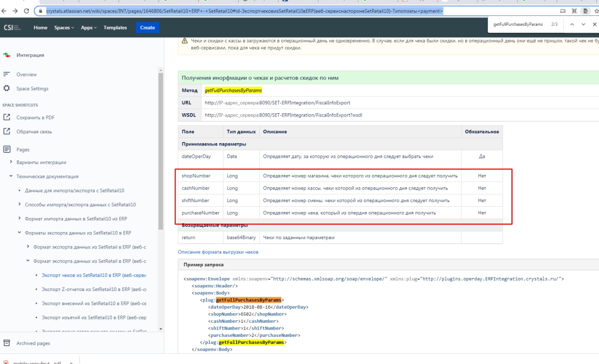Viewport: 599px width, 364px height.
Task: Expand Способы импорта/экспорта данных tree item
Action: [x=19, y=204]
